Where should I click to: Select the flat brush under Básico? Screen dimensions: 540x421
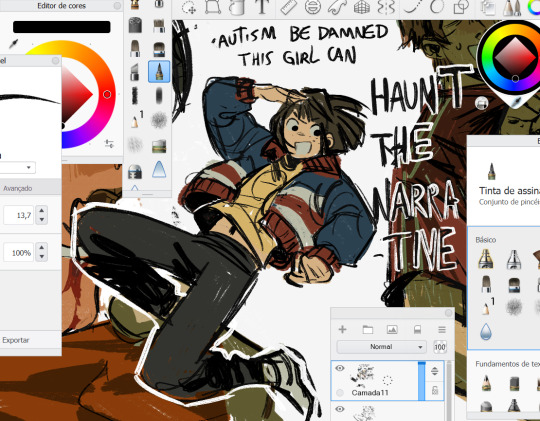coord(514,285)
